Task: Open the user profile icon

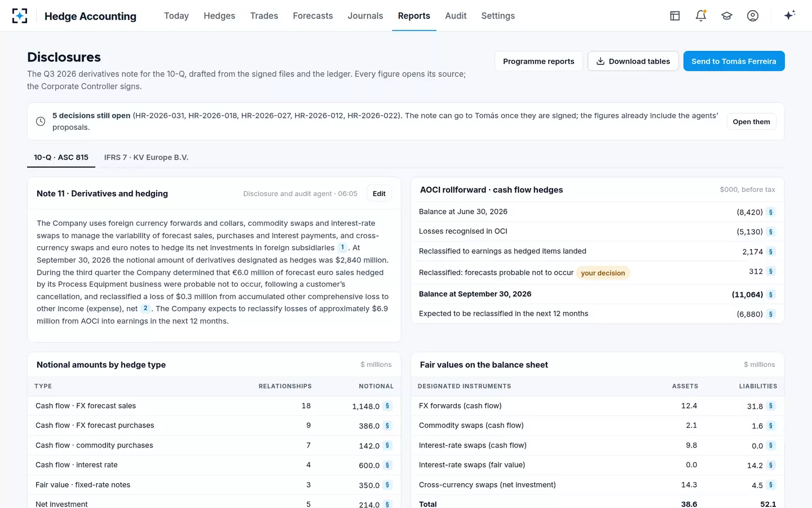Action: point(753,16)
